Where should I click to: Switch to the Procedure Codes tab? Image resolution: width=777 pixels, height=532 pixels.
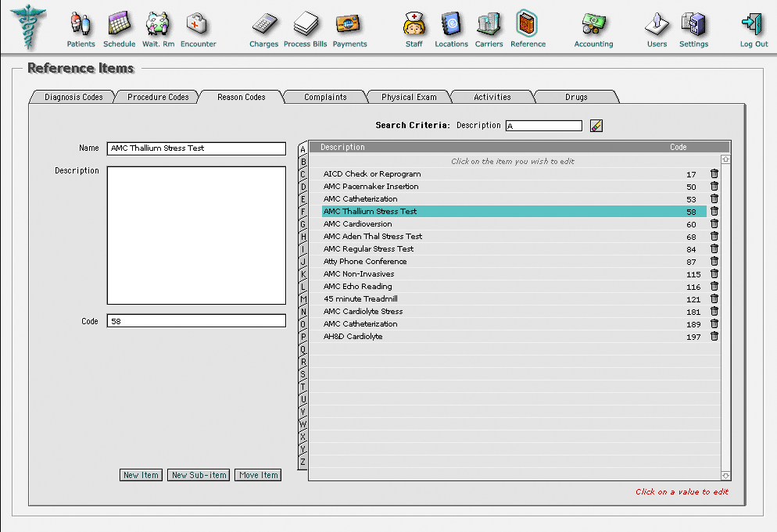(158, 97)
